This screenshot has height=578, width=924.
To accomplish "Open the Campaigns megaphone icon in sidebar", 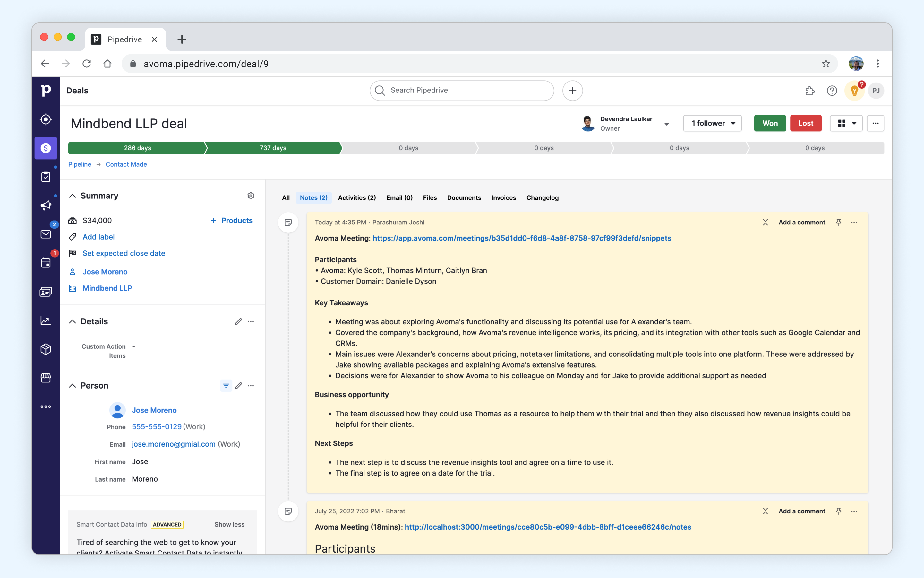I will click(46, 205).
